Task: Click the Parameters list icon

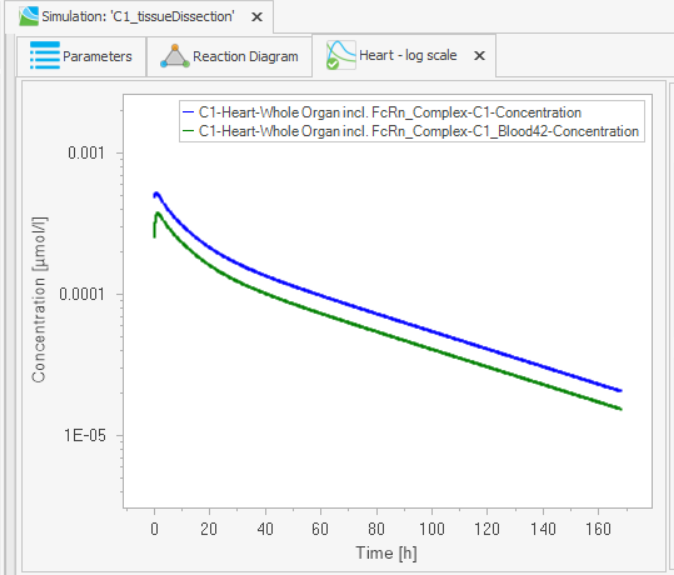Action: pyautogui.click(x=45, y=55)
